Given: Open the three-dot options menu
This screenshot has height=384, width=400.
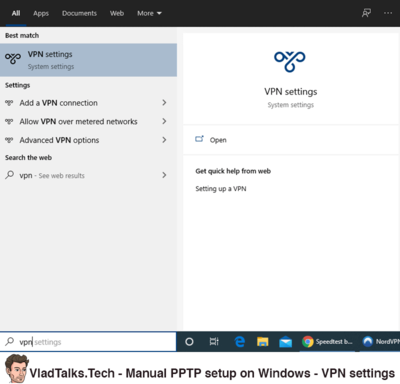Looking at the screenshot, I should coord(388,13).
